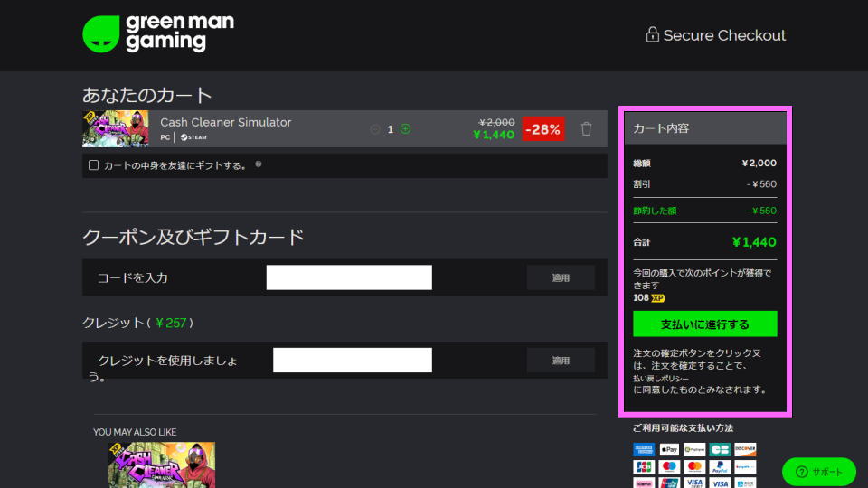Click the Cash Cleaner Simulator cart thumbnail
The height and width of the screenshot is (488, 868).
pyautogui.click(x=115, y=128)
